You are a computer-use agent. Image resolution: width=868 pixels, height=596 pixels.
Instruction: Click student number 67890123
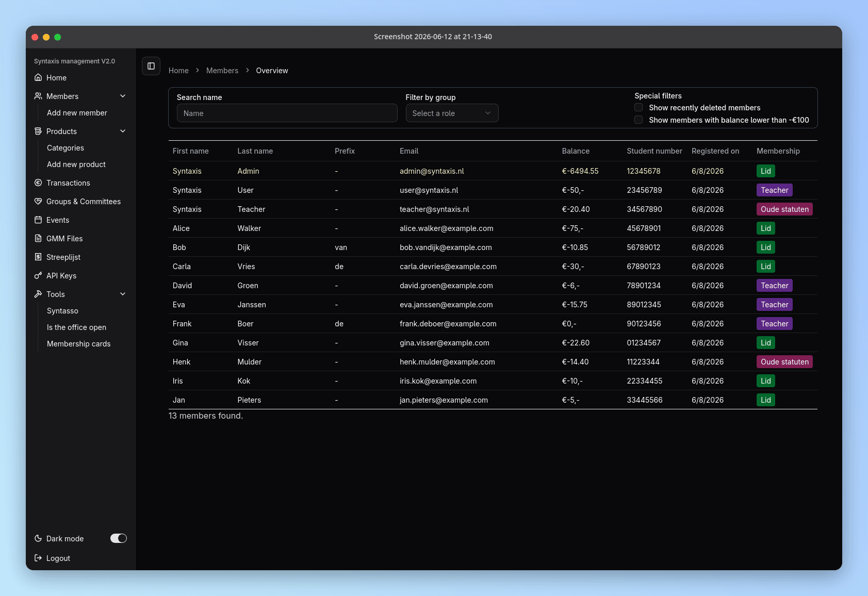[x=644, y=266]
